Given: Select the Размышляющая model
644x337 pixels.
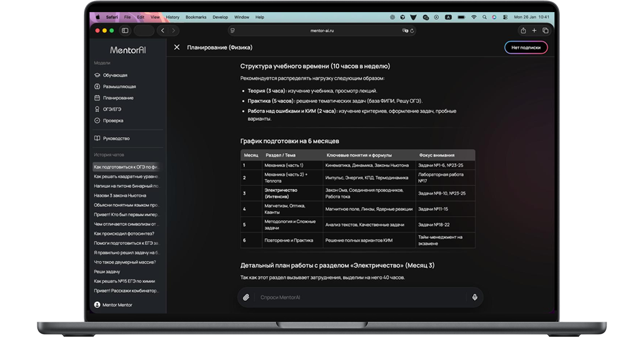Looking at the screenshot, I should point(119,87).
